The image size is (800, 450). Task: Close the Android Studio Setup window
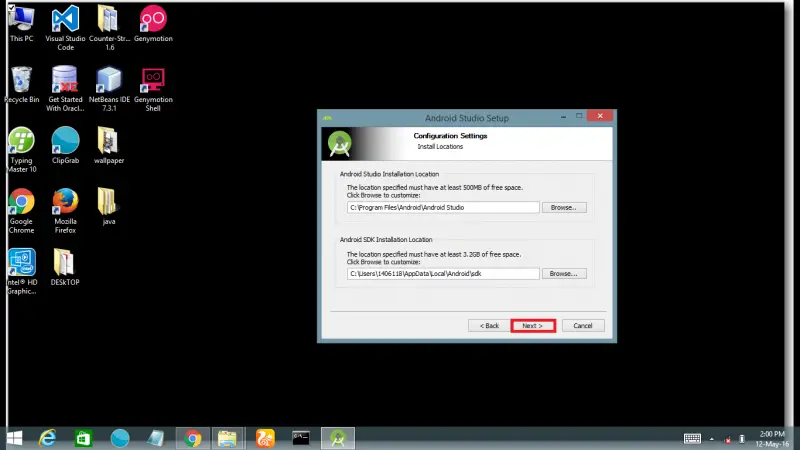pyautogui.click(x=600, y=116)
